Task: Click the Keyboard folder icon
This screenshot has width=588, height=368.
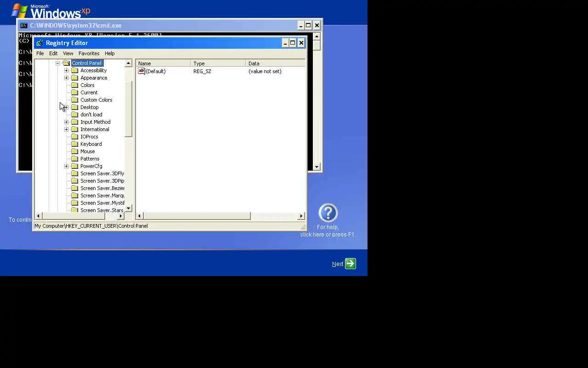Action: (x=75, y=144)
